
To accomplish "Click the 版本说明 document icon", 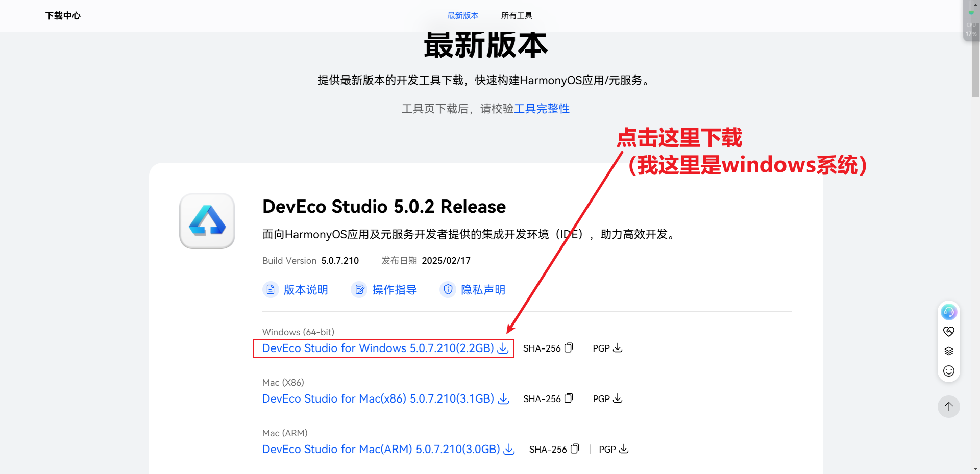I will pos(271,290).
